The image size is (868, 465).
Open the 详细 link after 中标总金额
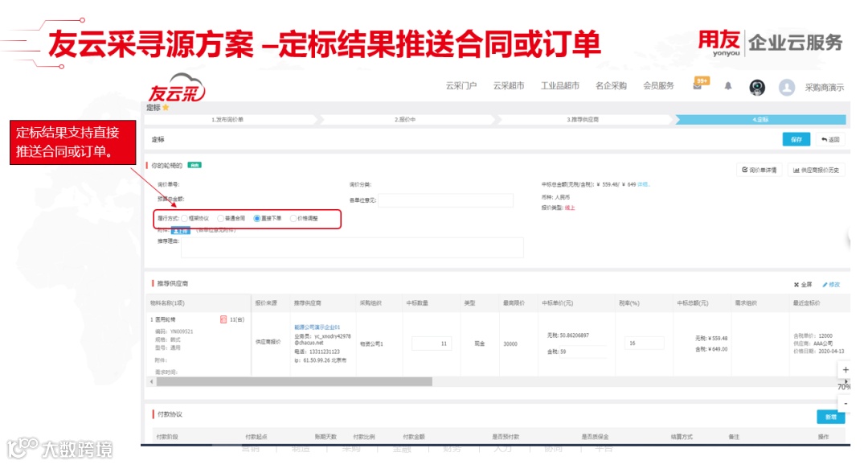(643, 184)
